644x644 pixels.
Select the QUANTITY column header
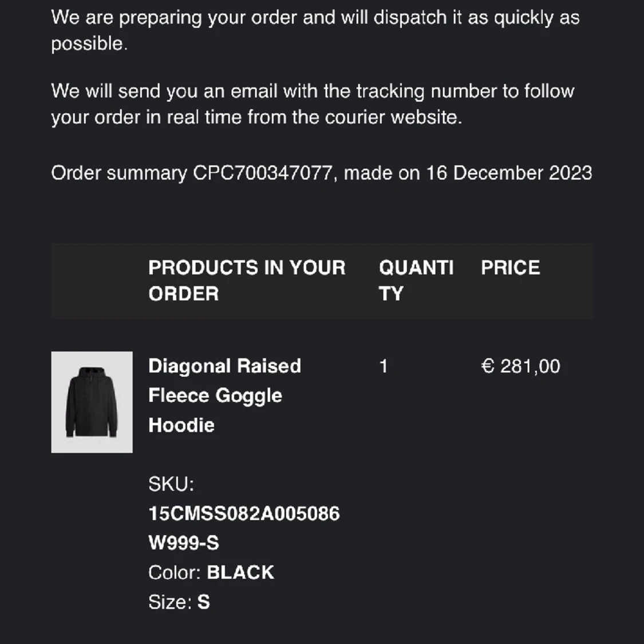(x=416, y=280)
